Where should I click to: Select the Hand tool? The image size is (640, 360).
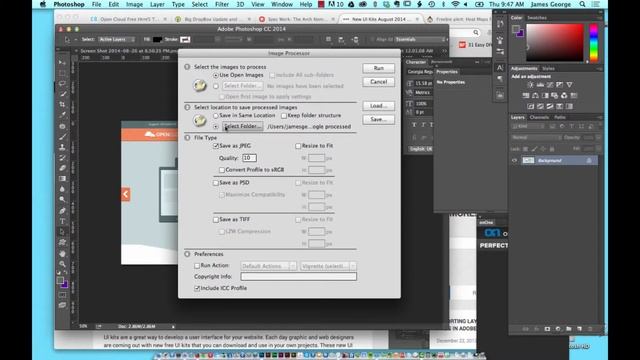(x=62, y=253)
